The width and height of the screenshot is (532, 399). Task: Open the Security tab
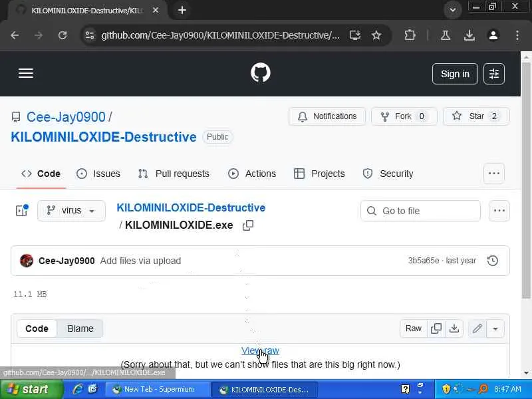(x=388, y=174)
